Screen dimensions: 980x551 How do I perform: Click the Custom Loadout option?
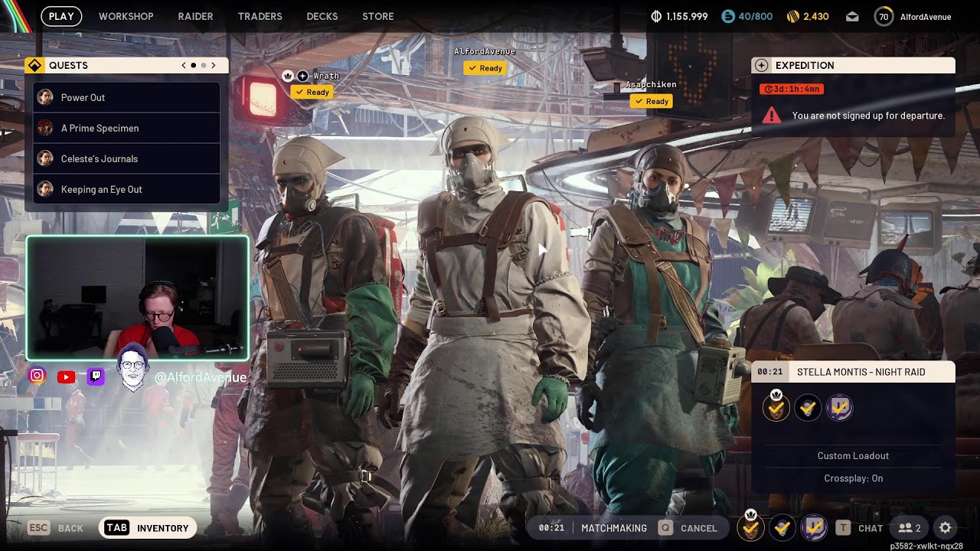pos(853,455)
